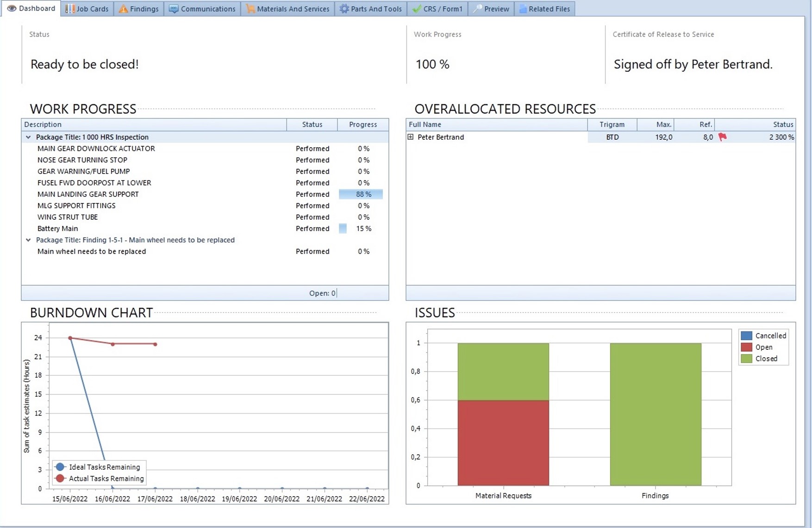Click the eye icon on Dashboard tab
This screenshot has width=812, height=528.
12,8
